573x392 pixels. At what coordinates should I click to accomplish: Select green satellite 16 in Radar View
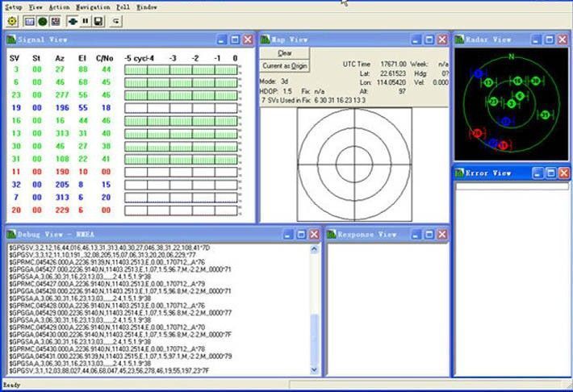517,81
